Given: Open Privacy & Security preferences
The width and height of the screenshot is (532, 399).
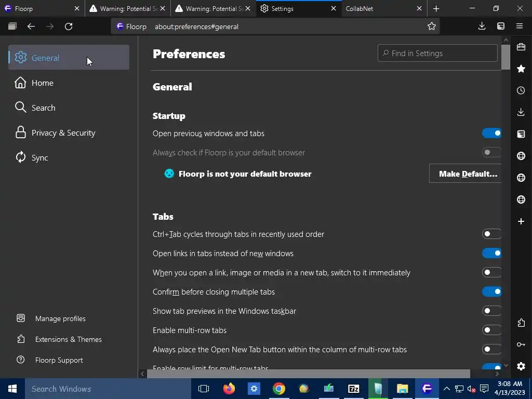Looking at the screenshot, I should point(69,132).
